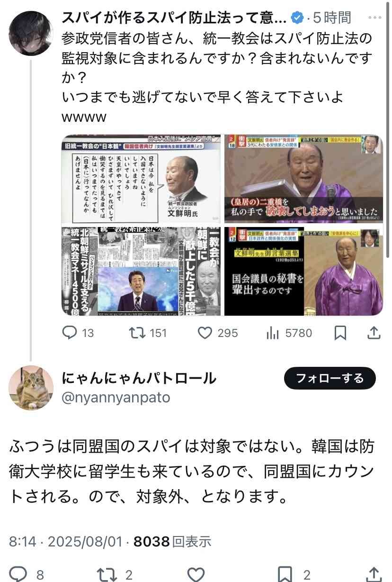
Task: Bookmark the reply showing 2 bookmarks
Action: [x=284, y=575]
